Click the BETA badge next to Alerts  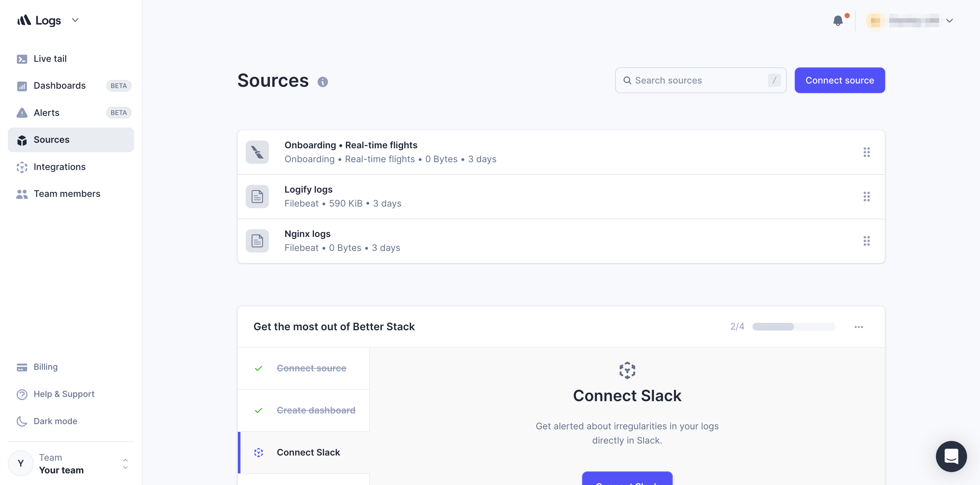[119, 113]
